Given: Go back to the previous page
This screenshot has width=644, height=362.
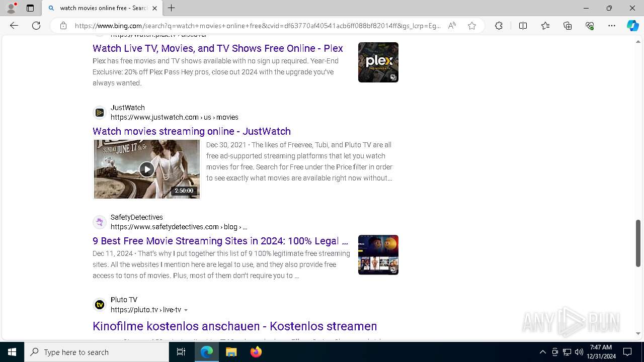Looking at the screenshot, I should 14,26.
